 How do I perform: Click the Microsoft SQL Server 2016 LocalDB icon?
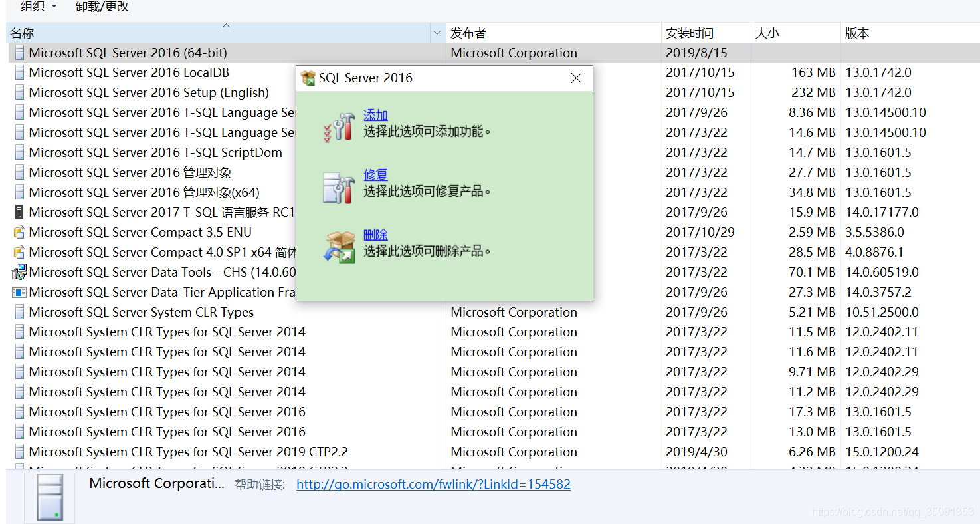(x=18, y=72)
